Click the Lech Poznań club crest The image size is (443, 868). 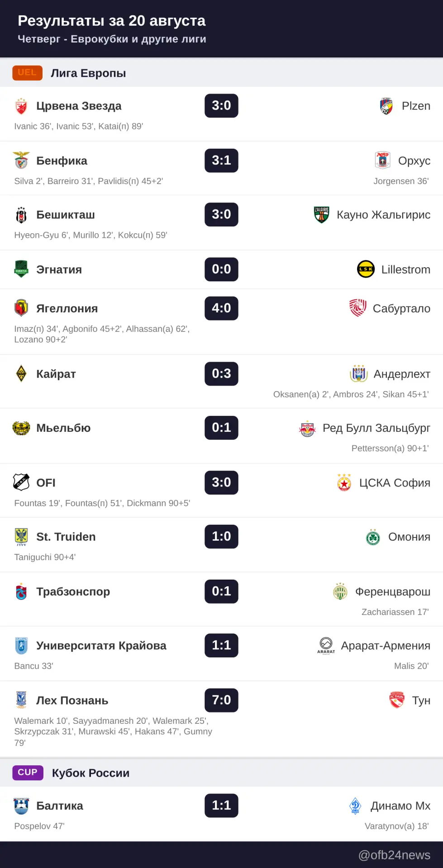[x=21, y=700]
